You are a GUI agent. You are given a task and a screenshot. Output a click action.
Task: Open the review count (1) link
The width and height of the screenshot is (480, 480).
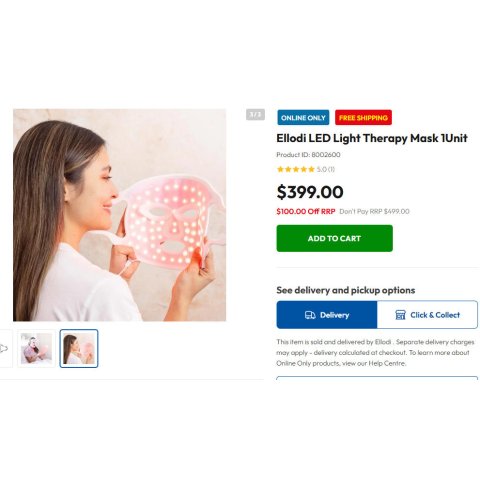click(x=331, y=169)
